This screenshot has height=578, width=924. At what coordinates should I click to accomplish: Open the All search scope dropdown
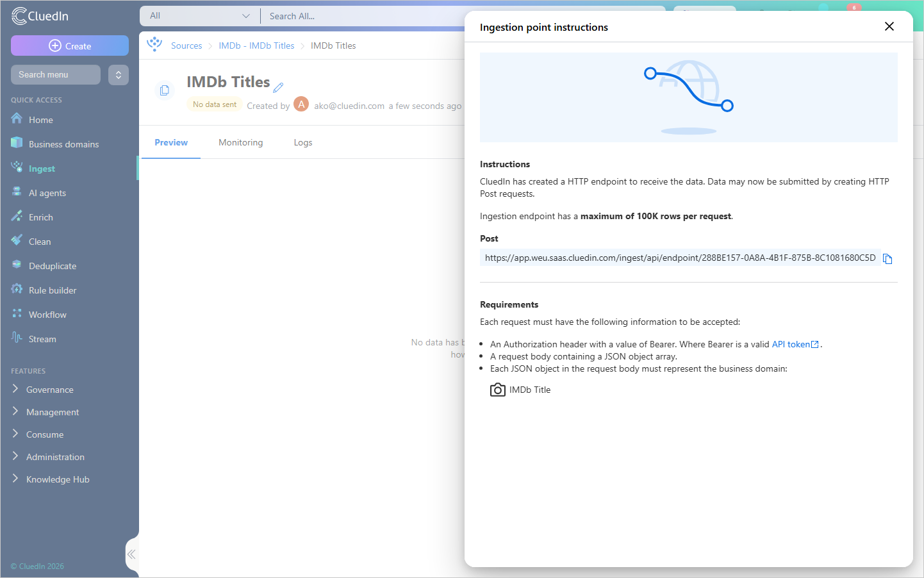[200, 16]
